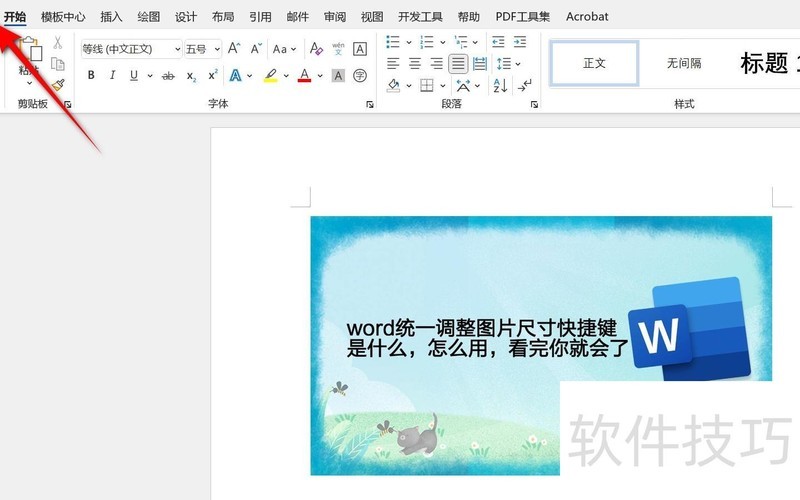800x500 pixels.
Task: Click the paragraph shading paint bucket
Action: [393, 85]
